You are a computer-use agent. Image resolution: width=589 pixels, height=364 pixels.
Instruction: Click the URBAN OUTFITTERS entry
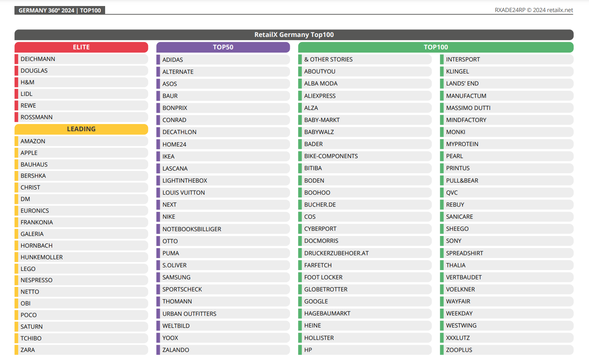(223, 314)
